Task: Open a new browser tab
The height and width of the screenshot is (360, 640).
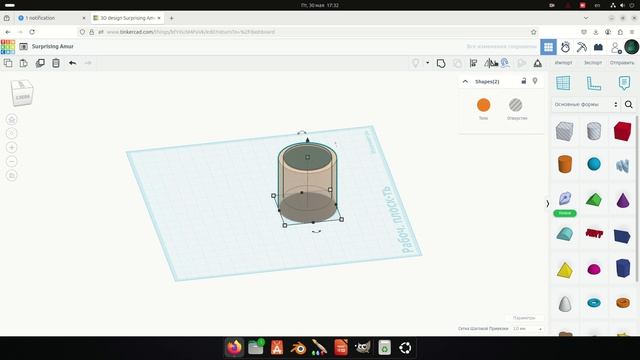Action: pos(171,18)
